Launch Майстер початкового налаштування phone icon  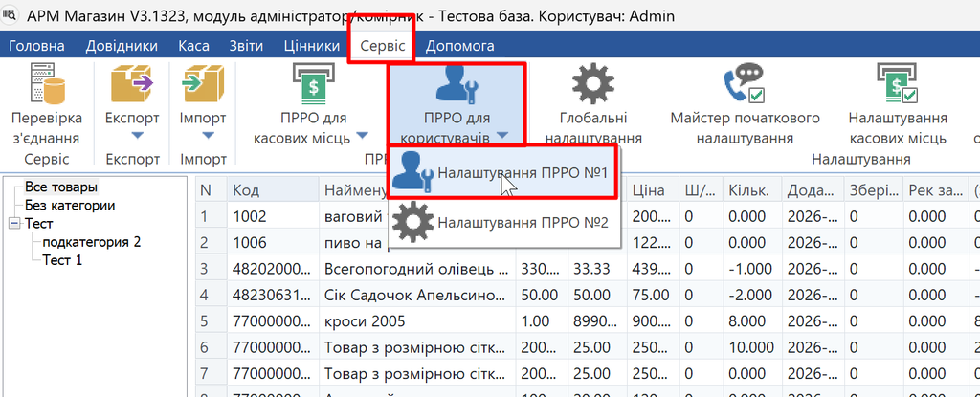tap(745, 83)
